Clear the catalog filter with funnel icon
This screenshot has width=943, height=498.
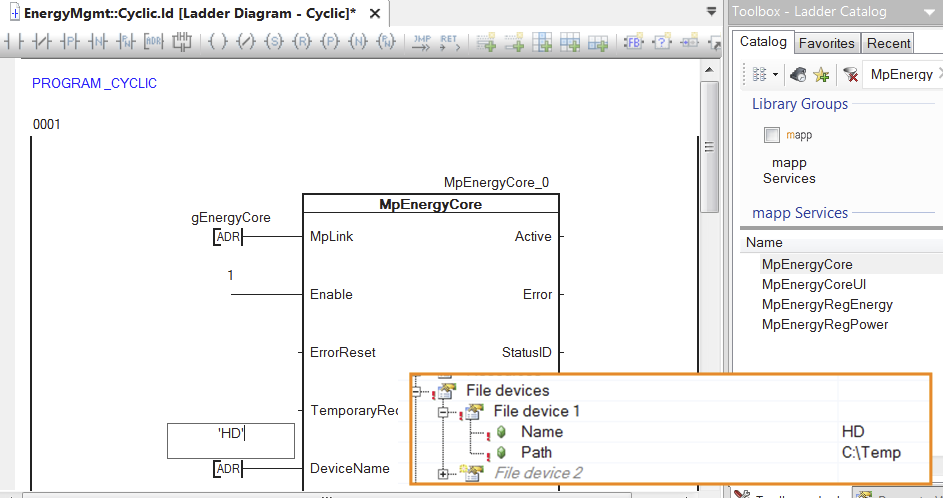pyautogui.click(x=850, y=75)
